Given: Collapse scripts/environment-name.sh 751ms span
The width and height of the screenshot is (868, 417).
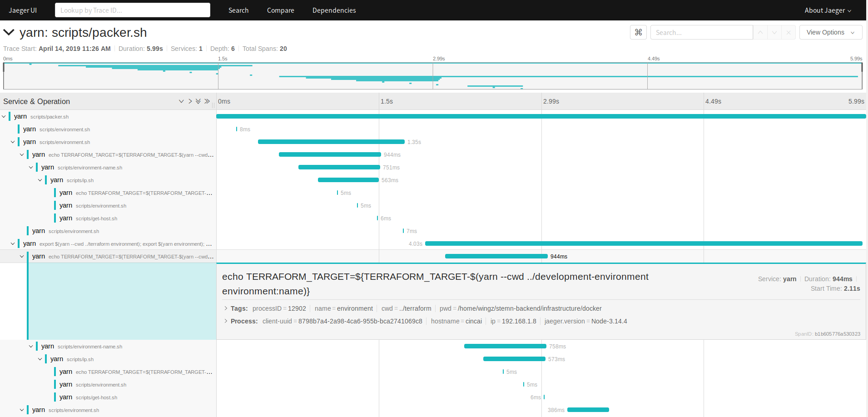Looking at the screenshot, I should coord(31,168).
